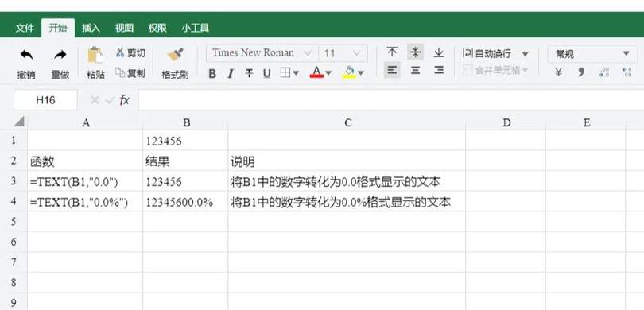Select row 5 header
Screen dimensions: 644x310
[14, 222]
